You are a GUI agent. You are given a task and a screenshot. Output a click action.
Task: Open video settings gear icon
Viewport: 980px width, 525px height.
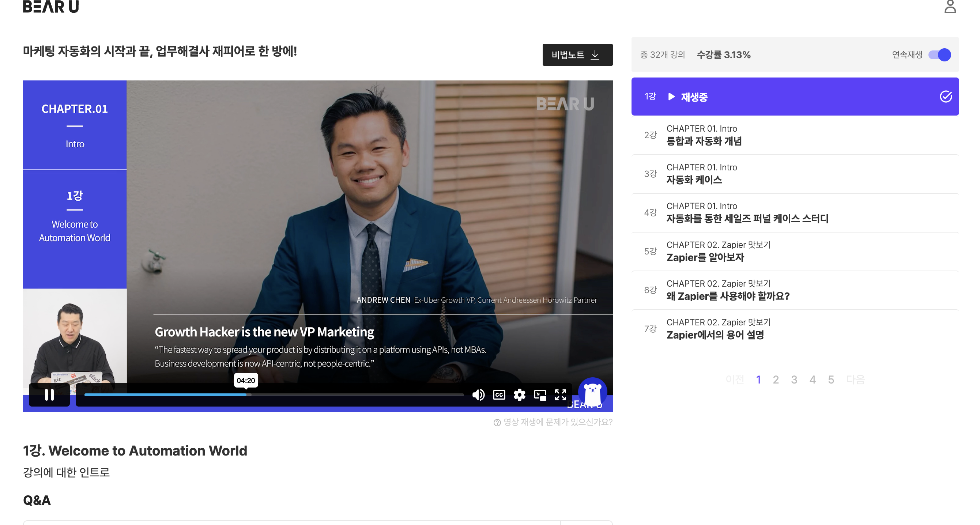[x=519, y=395]
